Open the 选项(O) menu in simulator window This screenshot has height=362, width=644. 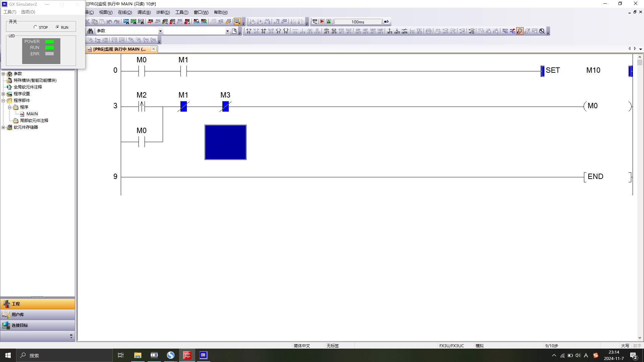pos(28,12)
